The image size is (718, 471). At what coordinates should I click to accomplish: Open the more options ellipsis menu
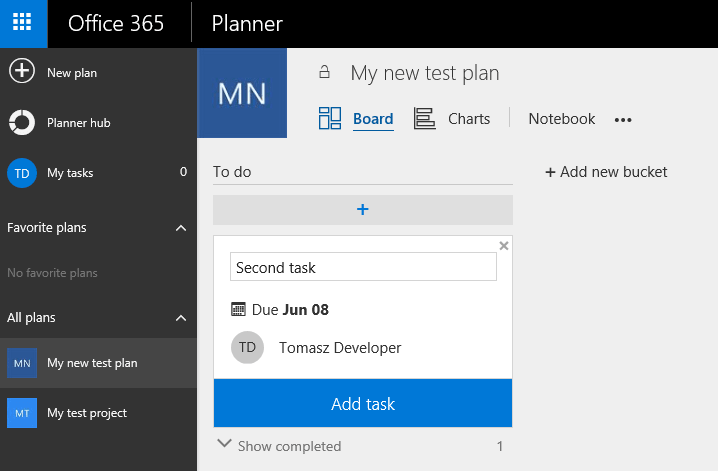point(623,120)
